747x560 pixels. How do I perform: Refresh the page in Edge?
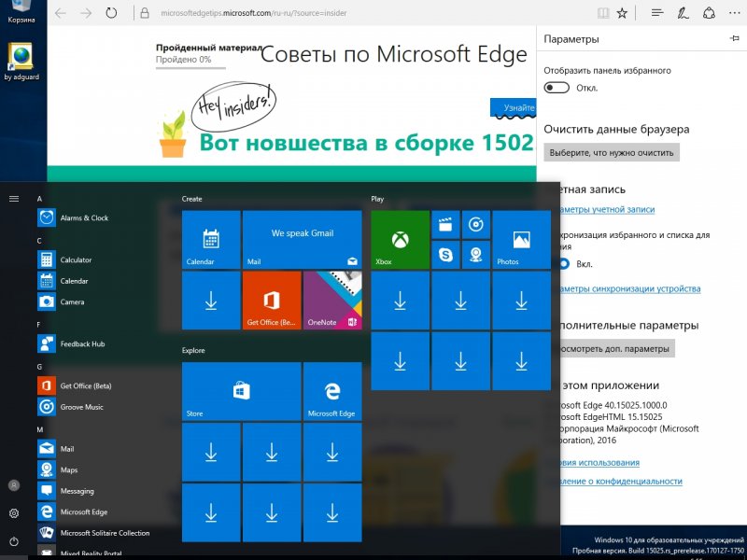pyautogui.click(x=111, y=13)
